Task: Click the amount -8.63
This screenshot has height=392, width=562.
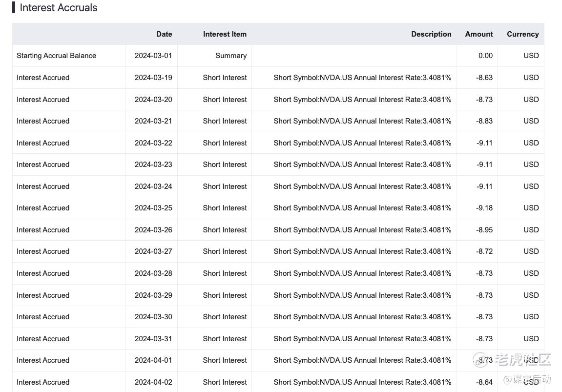Action: [x=484, y=78]
